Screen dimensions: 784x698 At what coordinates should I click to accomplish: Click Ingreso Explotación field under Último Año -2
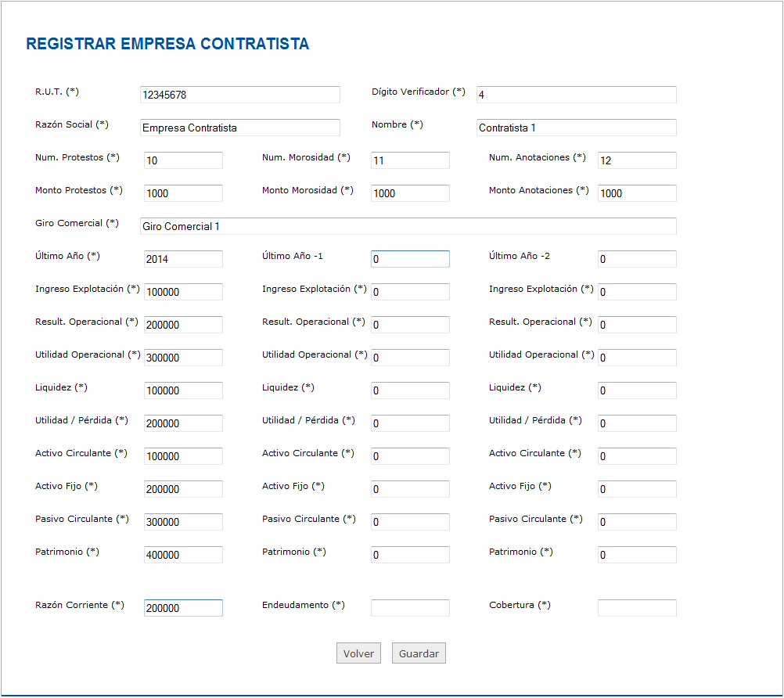pyautogui.click(x=637, y=292)
